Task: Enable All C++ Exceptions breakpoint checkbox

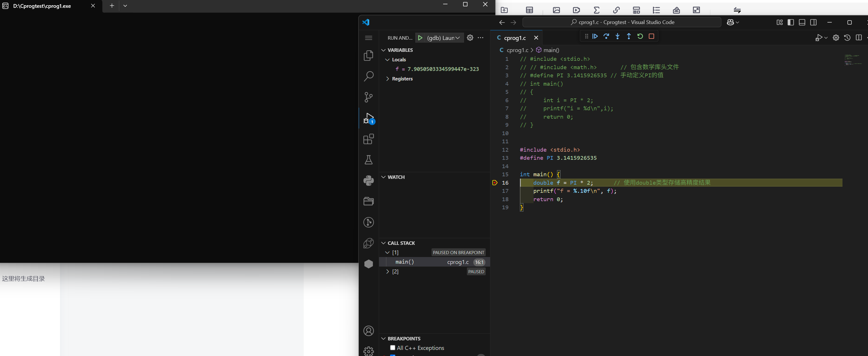Action: pyautogui.click(x=392, y=348)
